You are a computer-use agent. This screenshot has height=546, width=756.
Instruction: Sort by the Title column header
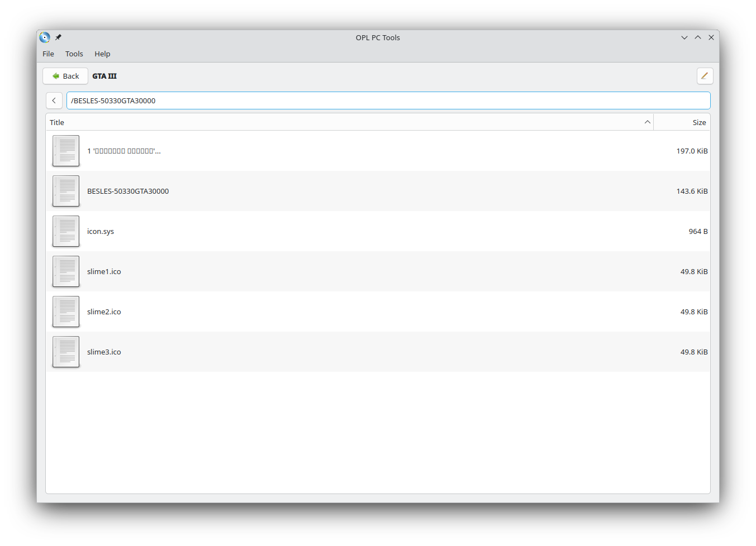pos(349,122)
